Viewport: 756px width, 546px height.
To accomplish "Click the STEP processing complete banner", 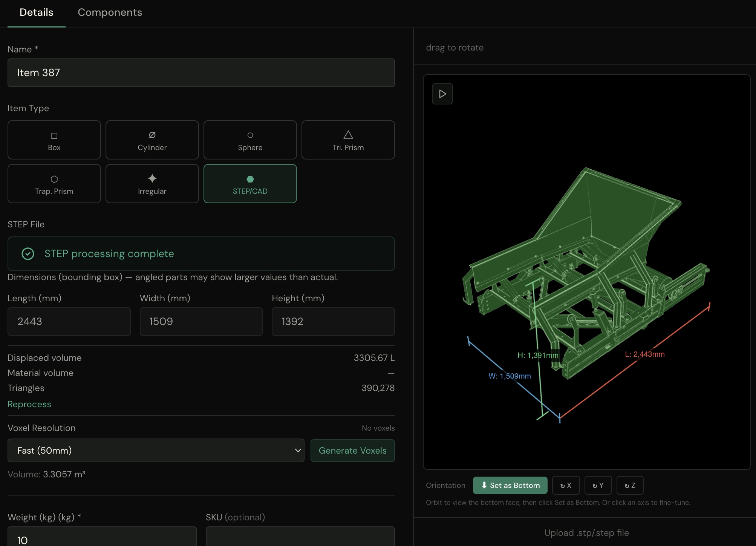I will point(201,254).
